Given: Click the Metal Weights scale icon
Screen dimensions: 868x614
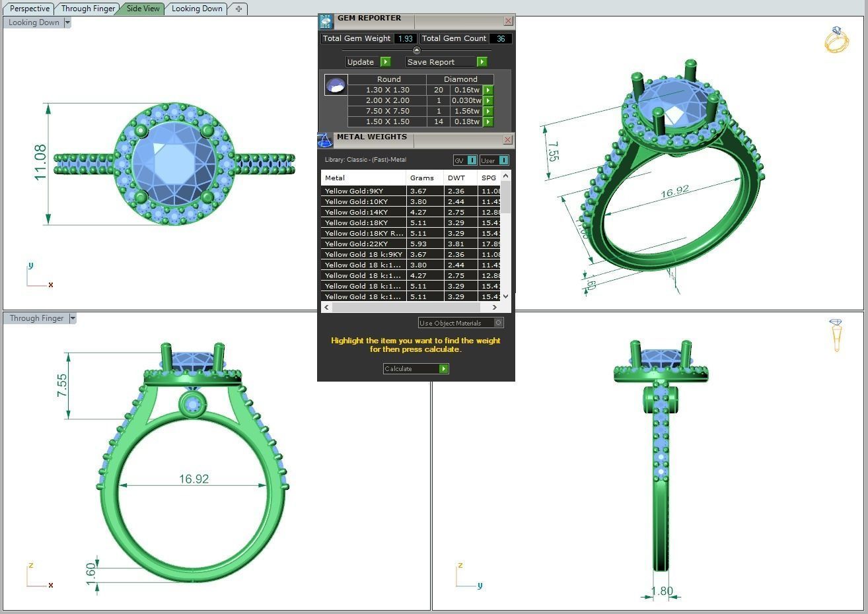Looking at the screenshot, I should click(x=324, y=139).
